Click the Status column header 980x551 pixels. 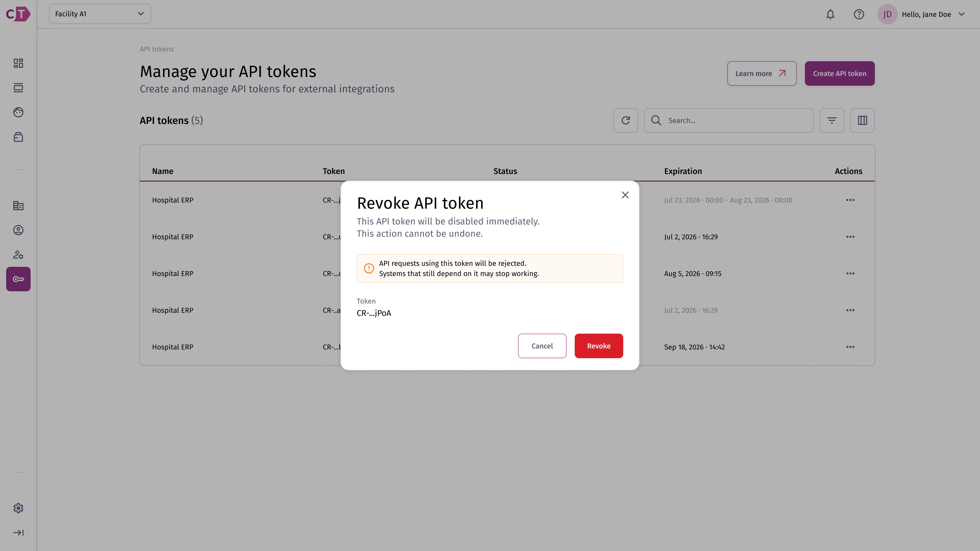505,171
